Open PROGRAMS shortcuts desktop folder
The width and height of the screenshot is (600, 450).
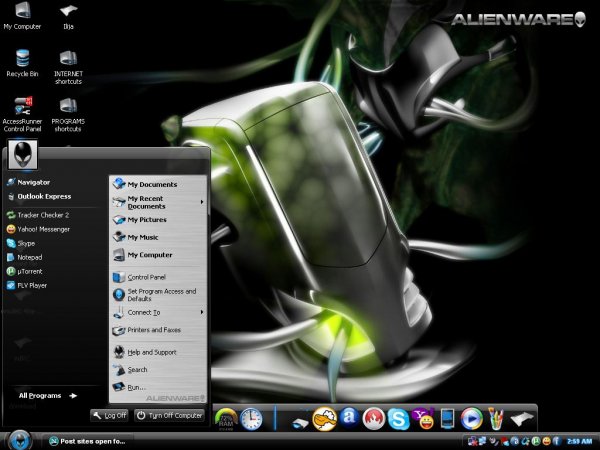pyautogui.click(x=68, y=114)
